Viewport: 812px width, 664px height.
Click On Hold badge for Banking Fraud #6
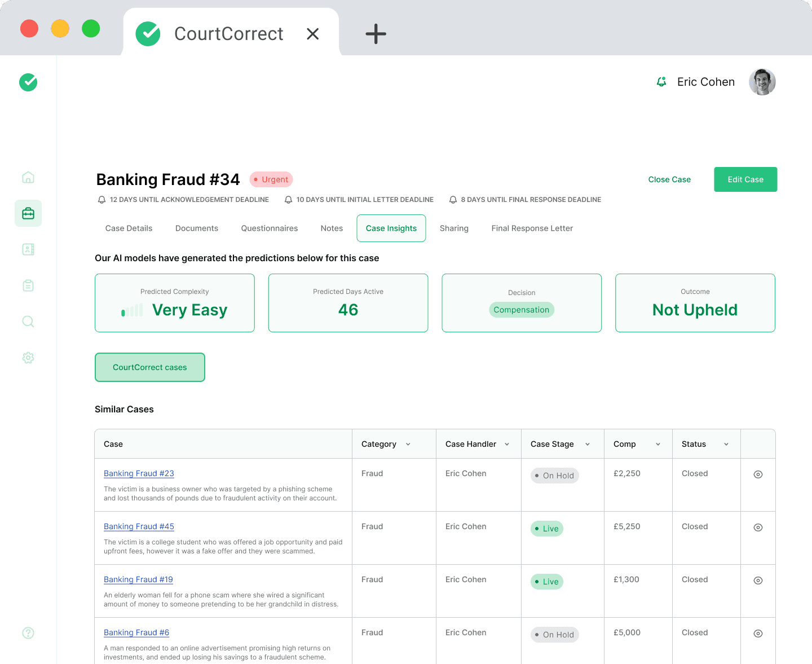(555, 635)
